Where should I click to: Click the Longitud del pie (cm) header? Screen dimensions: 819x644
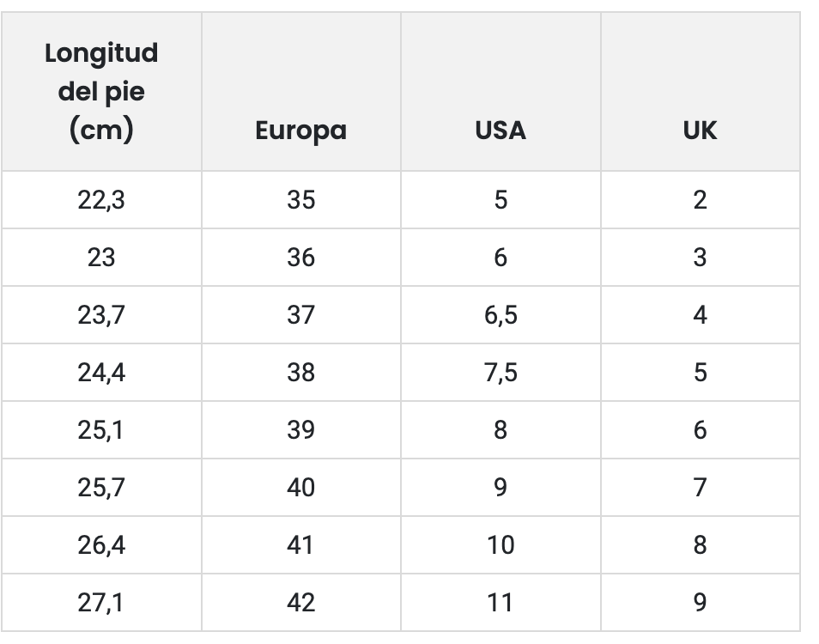pyautogui.click(x=101, y=91)
